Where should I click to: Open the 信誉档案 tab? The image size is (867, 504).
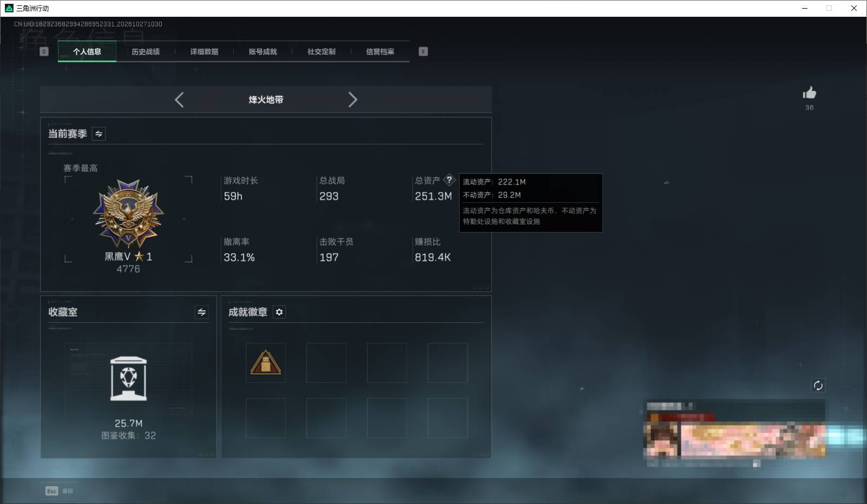380,51
